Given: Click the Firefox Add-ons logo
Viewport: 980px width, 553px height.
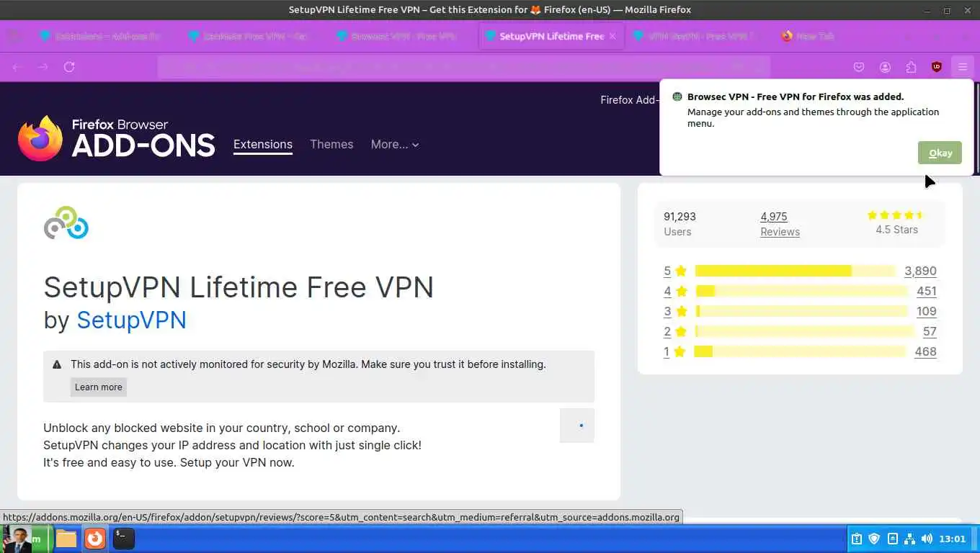Looking at the screenshot, I should [x=117, y=138].
